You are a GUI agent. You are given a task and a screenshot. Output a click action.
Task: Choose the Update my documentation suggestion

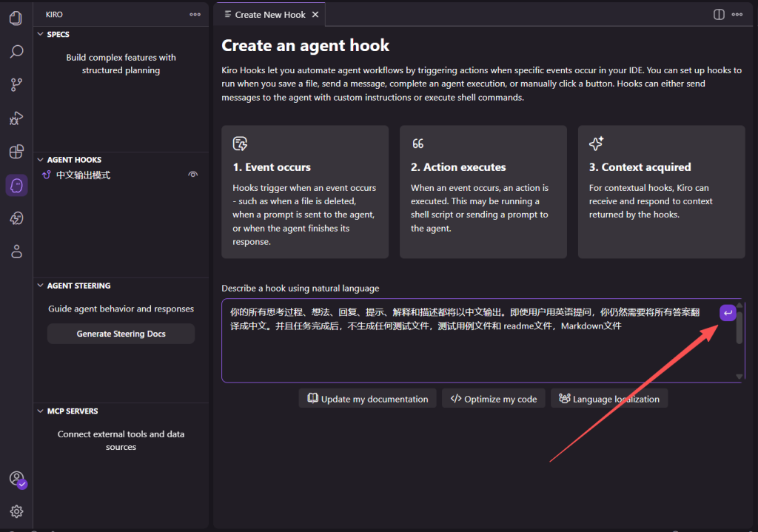pyautogui.click(x=367, y=399)
